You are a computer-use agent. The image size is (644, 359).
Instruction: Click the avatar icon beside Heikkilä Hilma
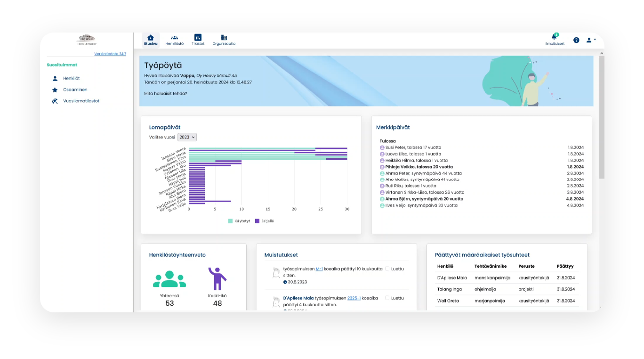(x=382, y=160)
